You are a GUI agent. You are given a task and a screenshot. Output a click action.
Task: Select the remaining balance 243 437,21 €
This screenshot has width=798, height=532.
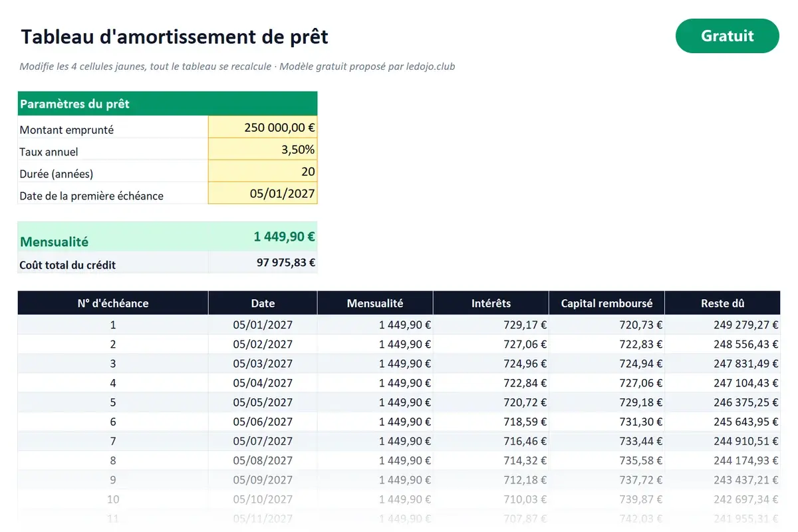coord(722,479)
